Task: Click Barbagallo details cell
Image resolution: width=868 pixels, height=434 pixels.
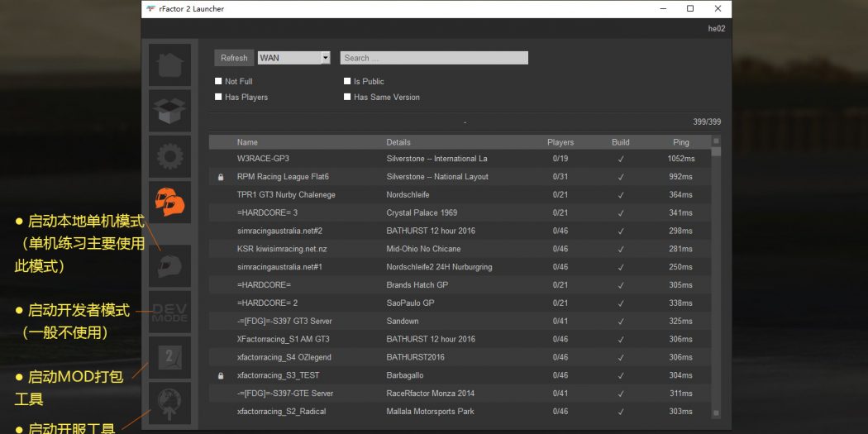Action: (x=405, y=375)
